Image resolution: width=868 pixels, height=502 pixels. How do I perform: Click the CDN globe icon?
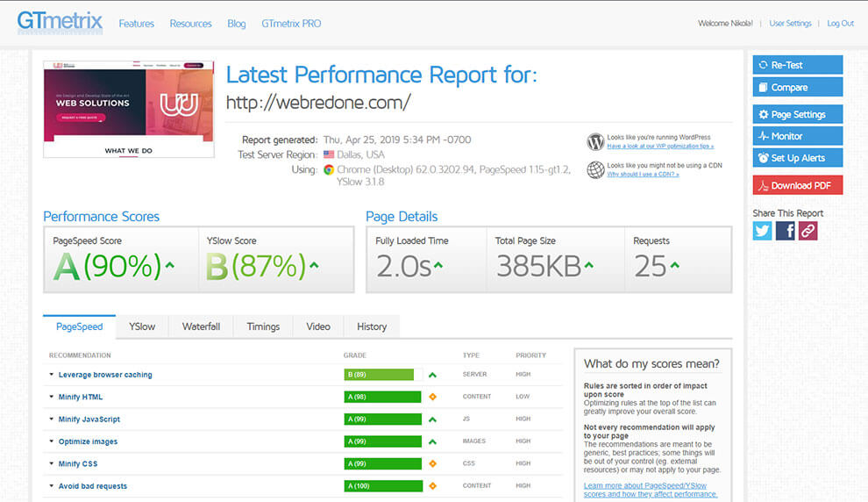(x=595, y=169)
